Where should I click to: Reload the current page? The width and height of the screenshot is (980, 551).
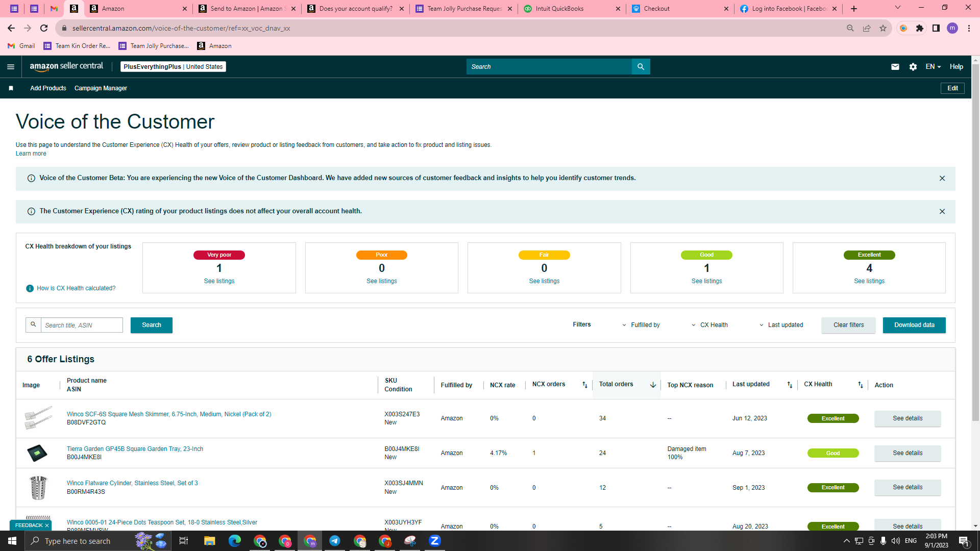pyautogui.click(x=44, y=29)
